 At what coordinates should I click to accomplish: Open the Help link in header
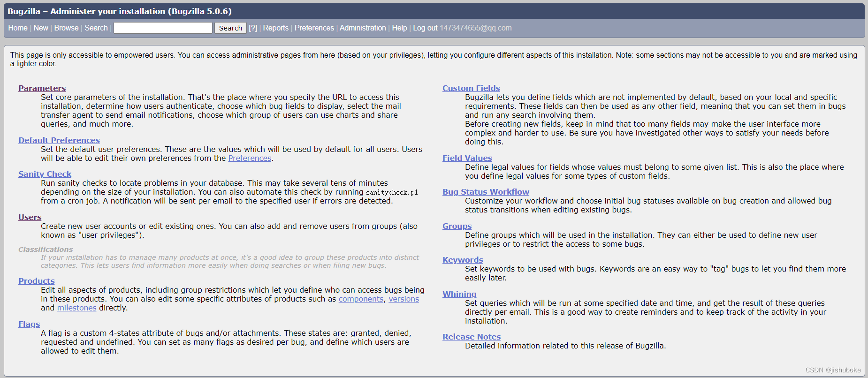399,28
